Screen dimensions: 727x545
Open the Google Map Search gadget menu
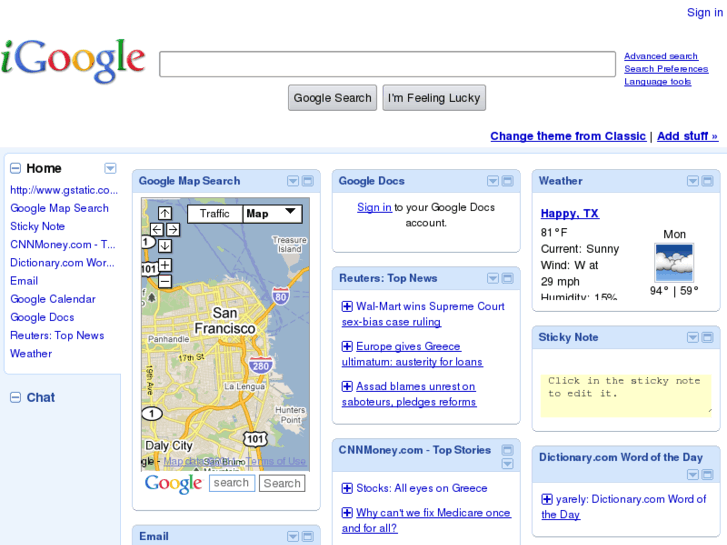pyautogui.click(x=293, y=181)
